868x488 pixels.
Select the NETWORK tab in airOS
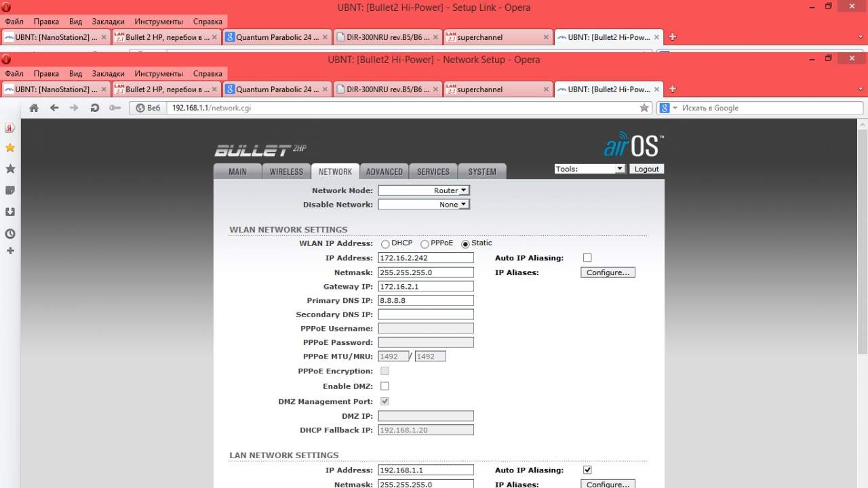click(x=335, y=171)
